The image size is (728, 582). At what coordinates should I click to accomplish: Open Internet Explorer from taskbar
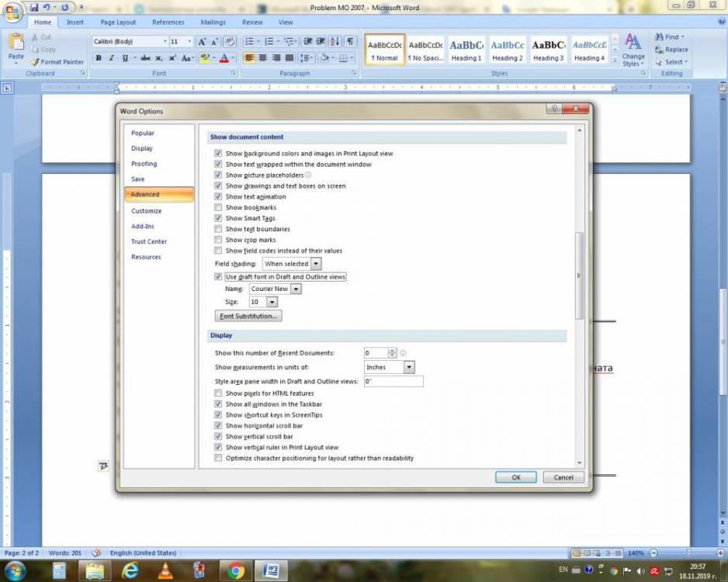click(130, 570)
